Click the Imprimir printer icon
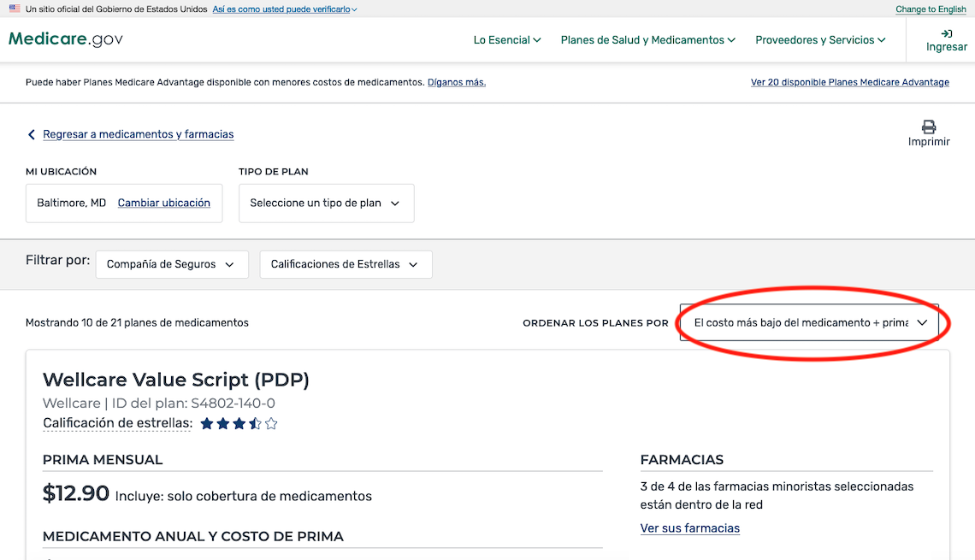 point(928,127)
